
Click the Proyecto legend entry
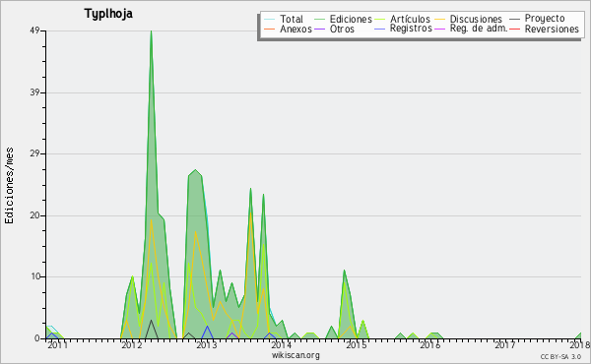pyautogui.click(x=537, y=19)
